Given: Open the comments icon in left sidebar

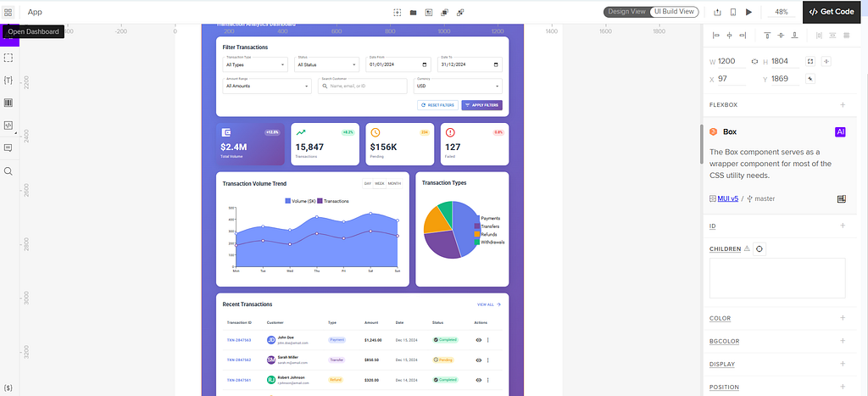Looking at the screenshot, I should tap(8, 148).
